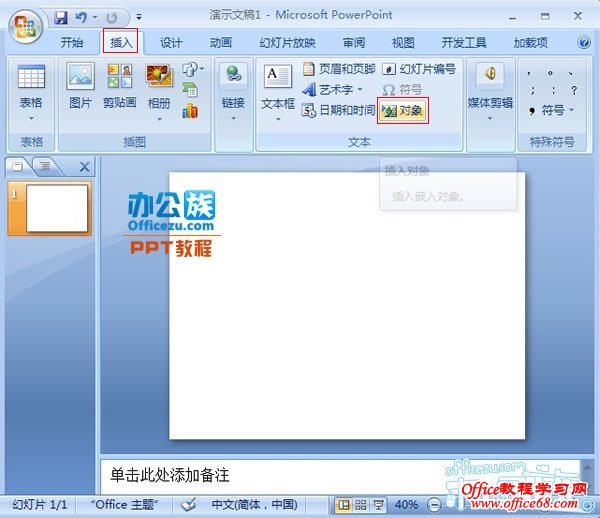Click the Save icon in quick access toolbar
Image resolution: width=600 pixels, height=518 pixels.
[61, 17]
